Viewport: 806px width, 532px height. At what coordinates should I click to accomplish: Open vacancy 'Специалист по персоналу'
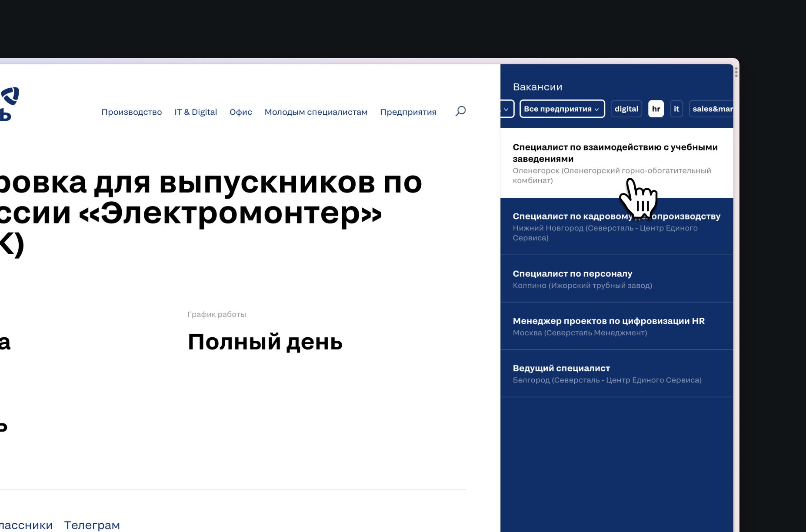(572, 274)
